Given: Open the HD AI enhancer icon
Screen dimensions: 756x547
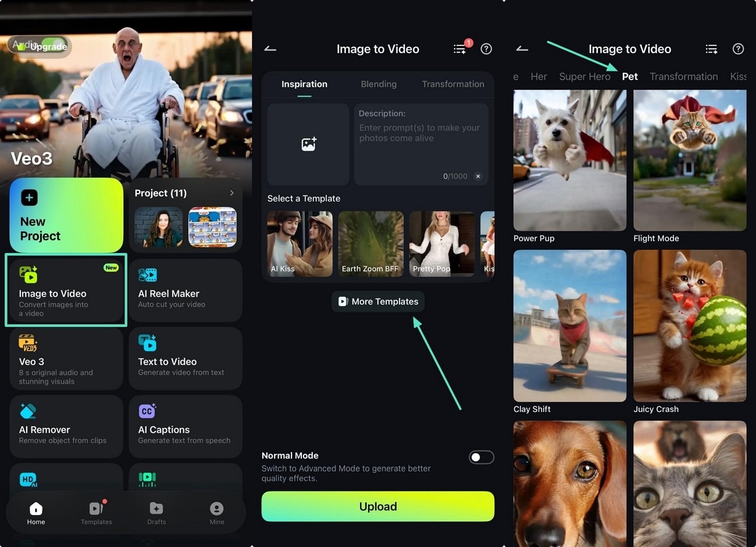Looking at the screenshot, I should coord(28,479).
